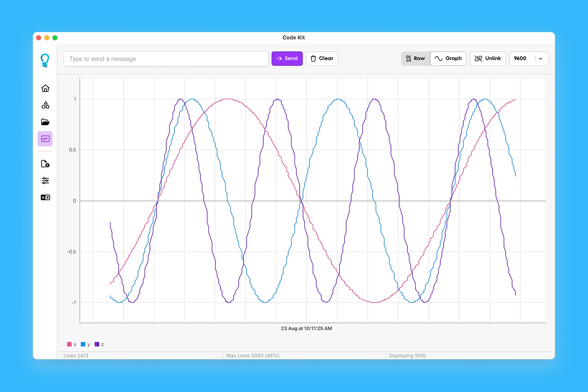Click the message input field

click(166, 59)
